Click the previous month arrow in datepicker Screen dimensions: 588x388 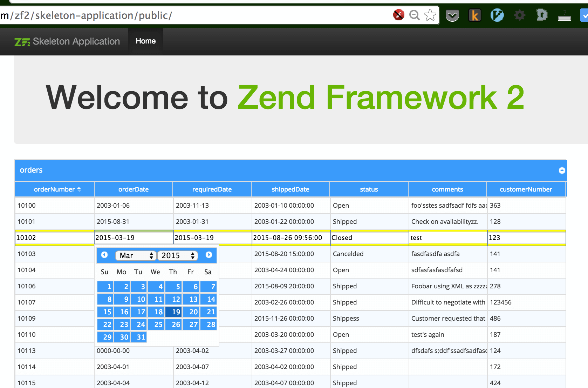(x=104, y=255)
